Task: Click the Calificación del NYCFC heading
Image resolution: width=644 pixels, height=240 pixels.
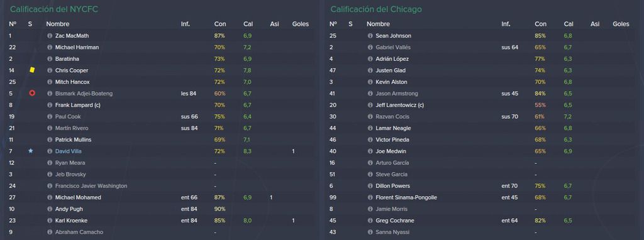Action: click(x=54, y=9)
